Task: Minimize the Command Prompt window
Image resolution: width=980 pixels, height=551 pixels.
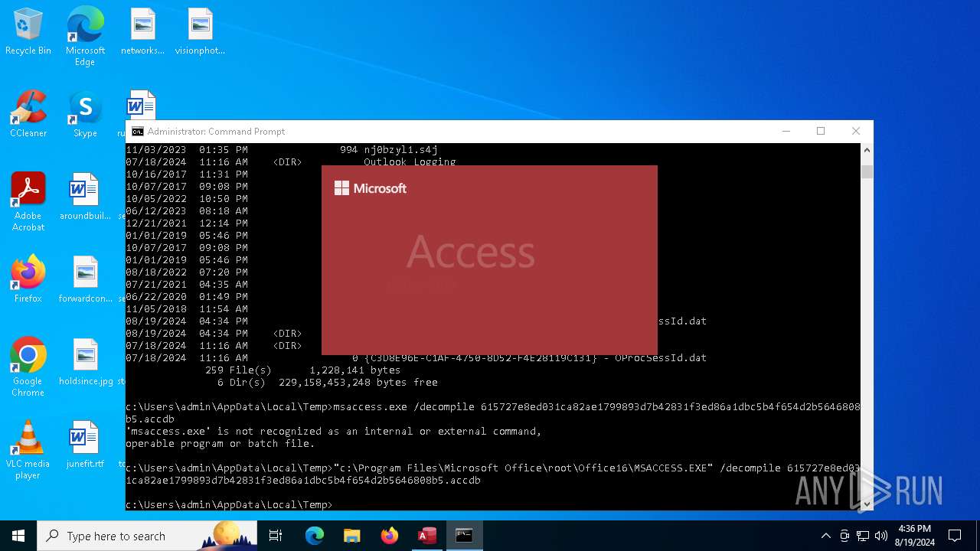Action: tap(786, 132)
